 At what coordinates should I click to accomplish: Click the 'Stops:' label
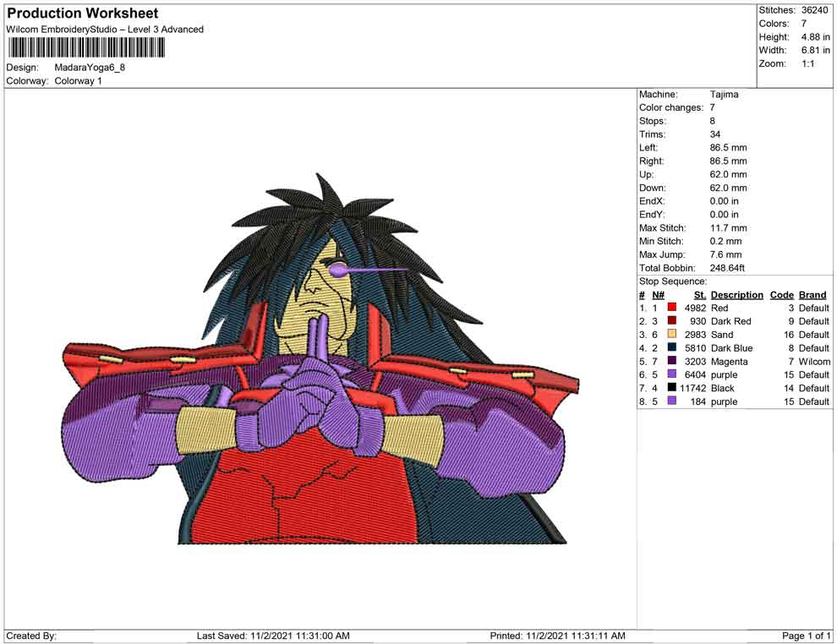pos(653,121)
